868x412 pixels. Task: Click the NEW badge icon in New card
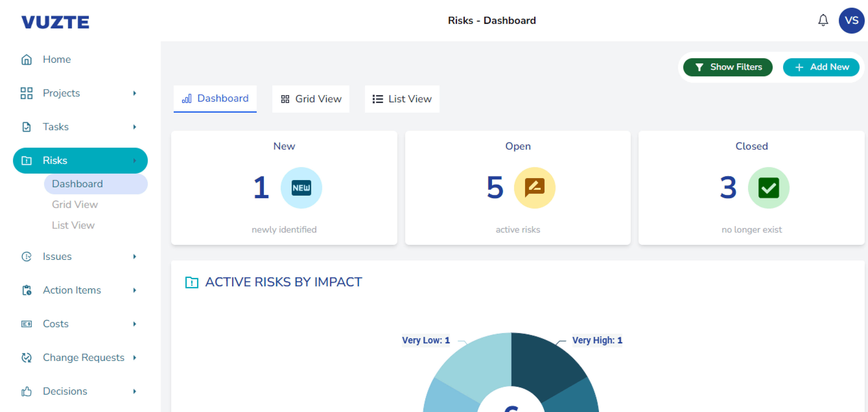tap(301, 188)
